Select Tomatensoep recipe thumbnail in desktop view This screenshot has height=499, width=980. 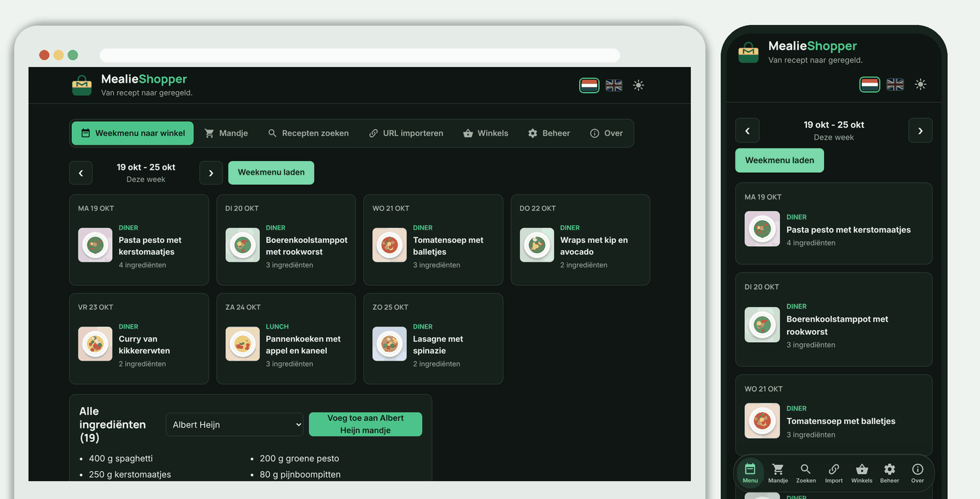click(x=390, y=245)
